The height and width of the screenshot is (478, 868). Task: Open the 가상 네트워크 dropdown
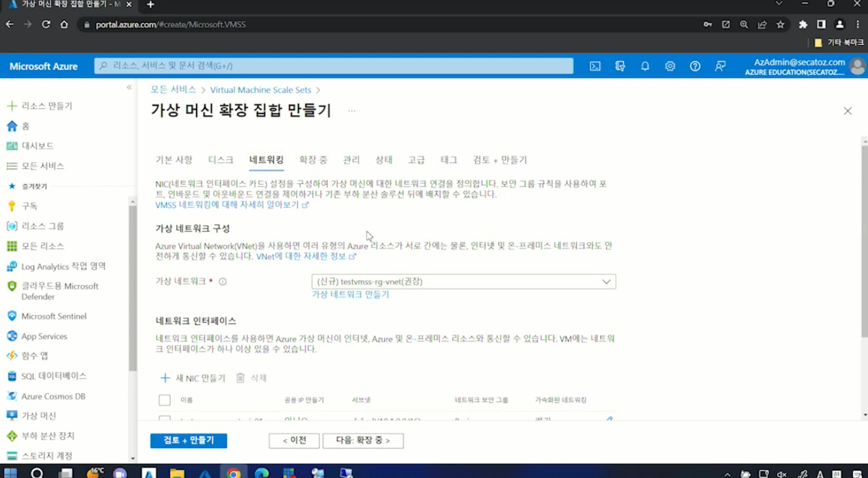[463, 281]
